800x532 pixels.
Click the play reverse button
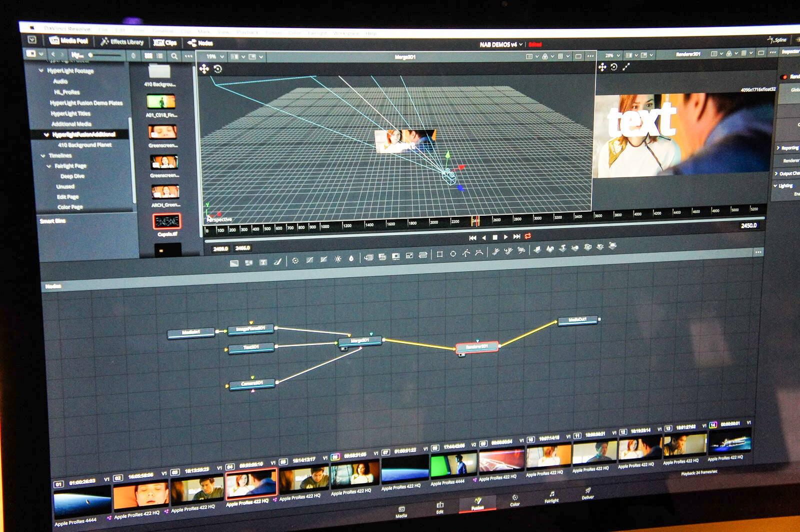coord(484,238)
